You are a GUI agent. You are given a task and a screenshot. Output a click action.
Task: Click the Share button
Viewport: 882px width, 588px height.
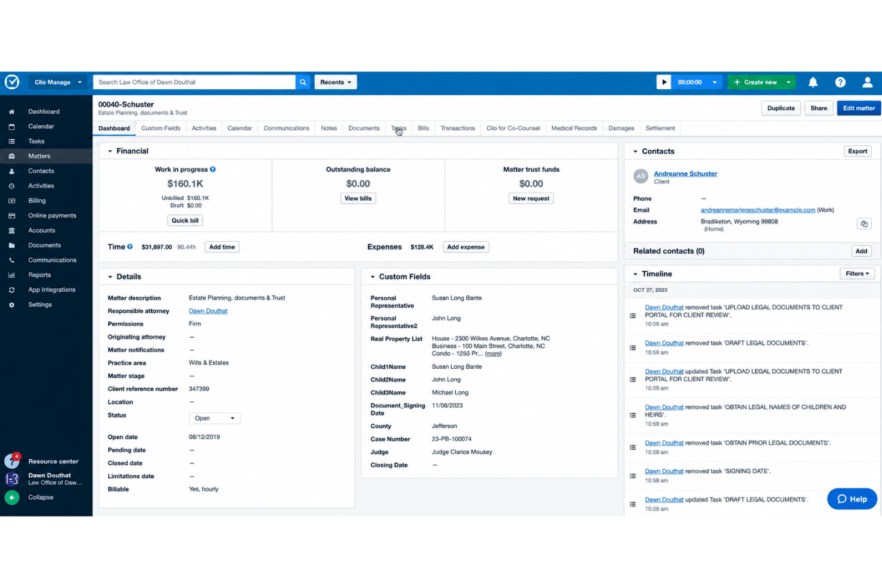coord(819,108)
